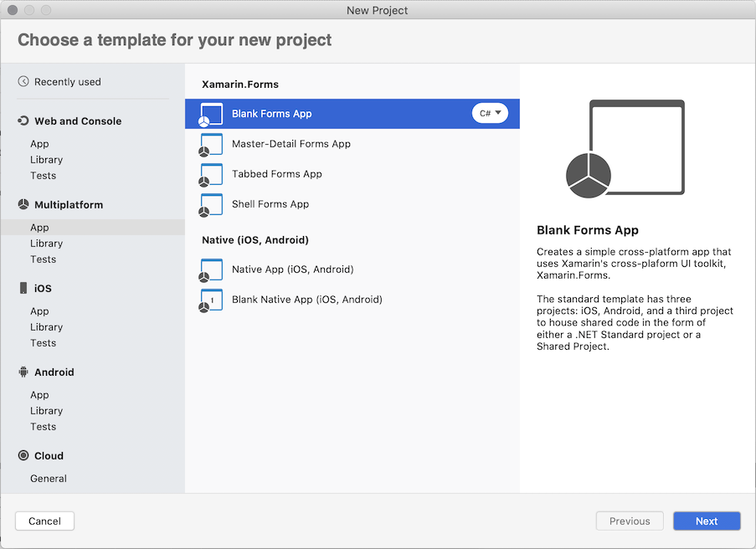Select the Cloud heading
Image resolution: width=756 pixels, height=549 pixels.
click(49, 456)
